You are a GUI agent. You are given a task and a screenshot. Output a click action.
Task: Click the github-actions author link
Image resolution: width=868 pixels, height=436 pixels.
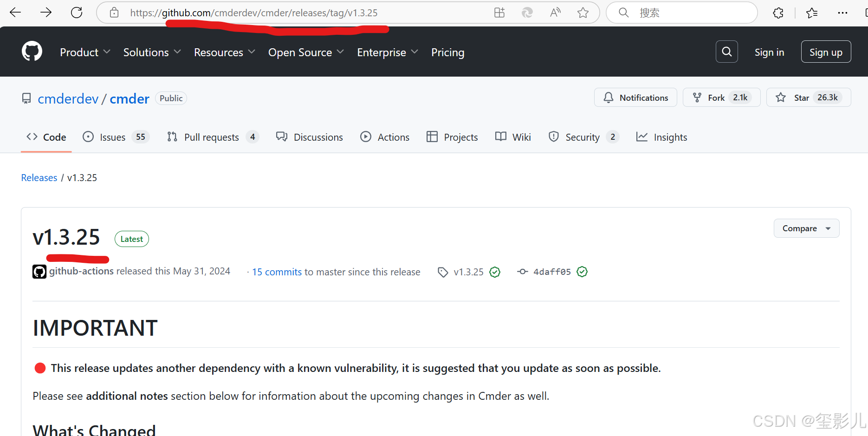(81, 271)
